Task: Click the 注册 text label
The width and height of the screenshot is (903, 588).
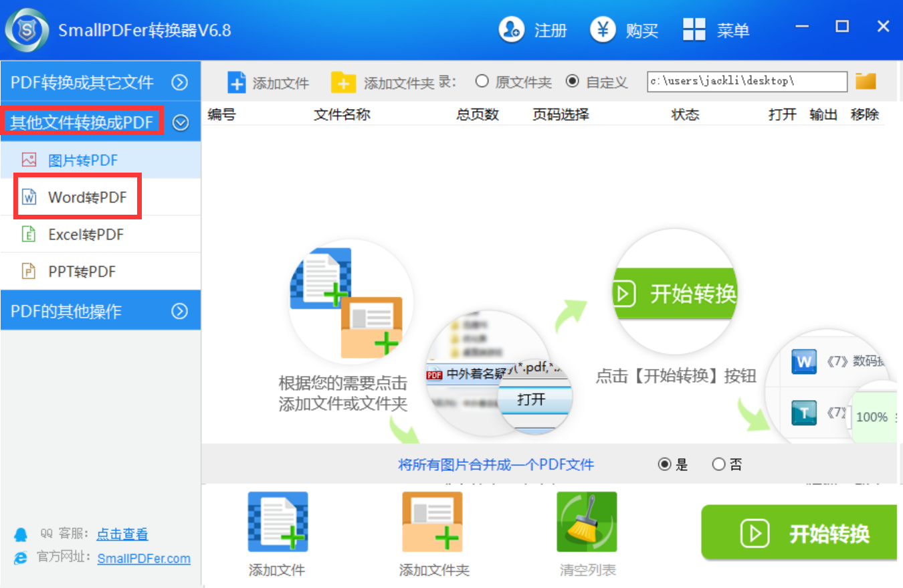Action: click(x=550, y=30)
